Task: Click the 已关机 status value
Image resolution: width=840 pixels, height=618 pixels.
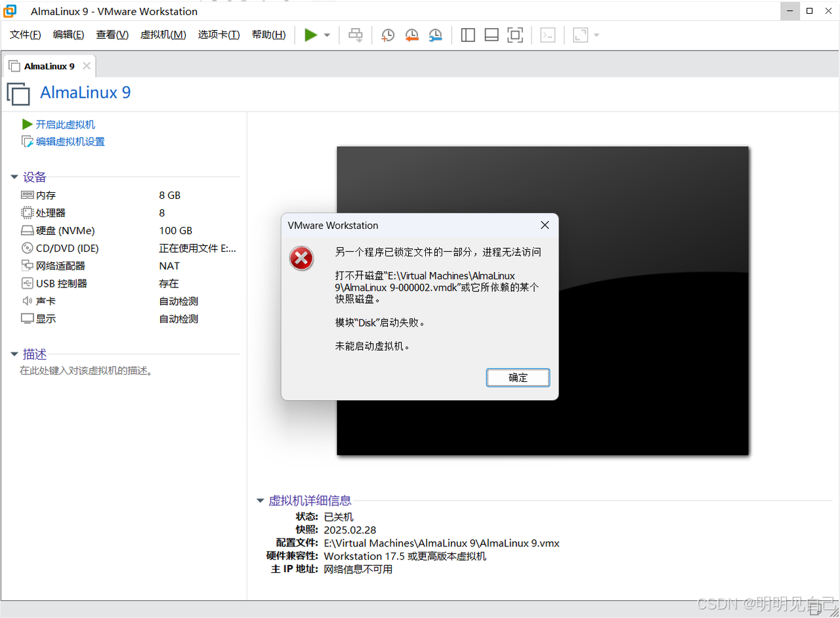Action: tap(339, 517)
